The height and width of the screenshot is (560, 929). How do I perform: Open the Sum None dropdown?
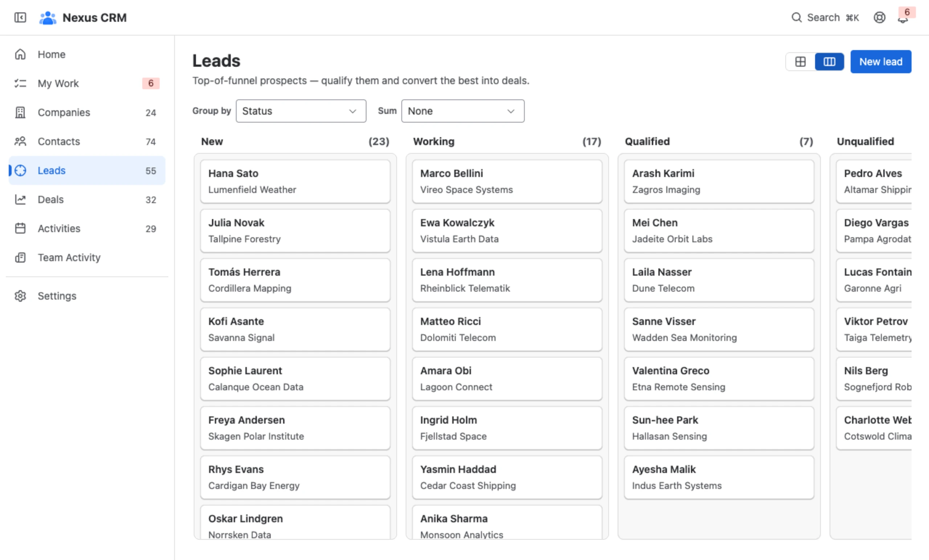pyautogui.click(x=463, y=111)
